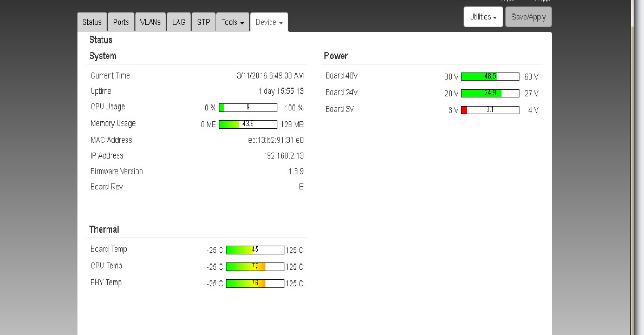Click the Firmware Version number
The width and height of the screenshot is (644, 335).
coord(296,172)
